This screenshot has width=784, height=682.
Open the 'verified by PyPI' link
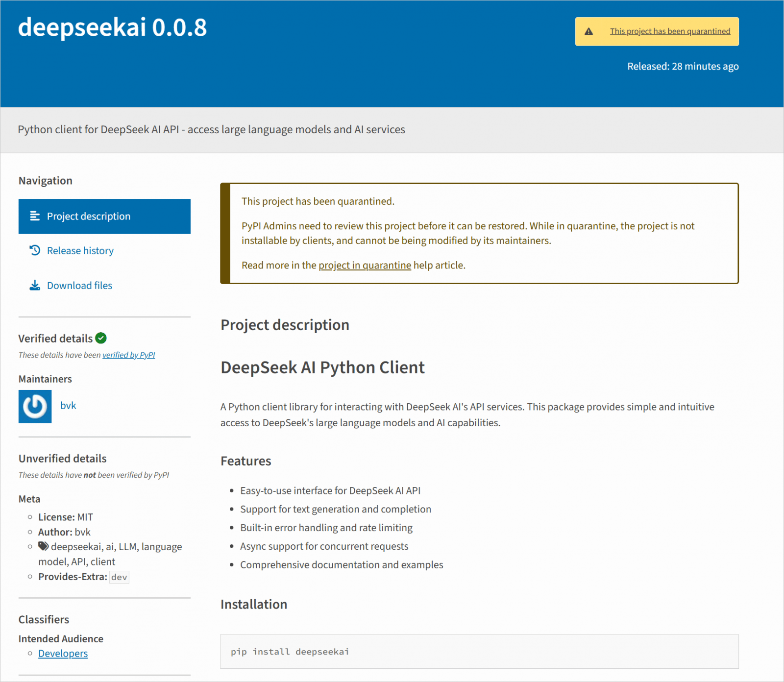coord(128,355)
